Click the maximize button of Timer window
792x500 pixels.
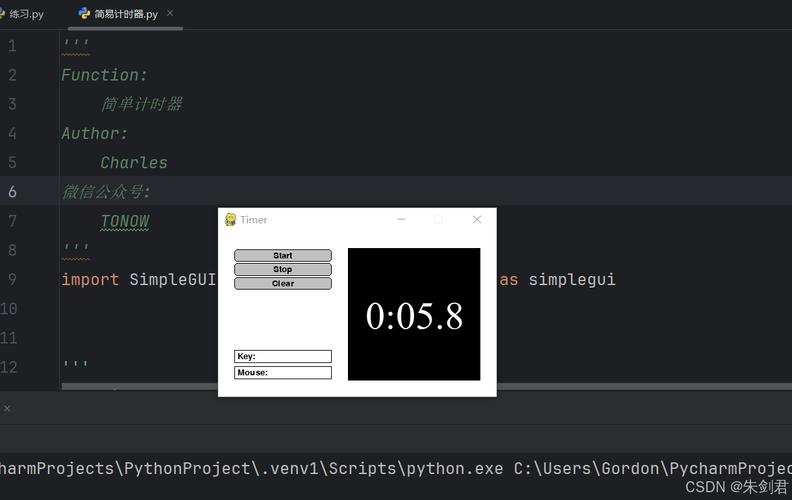[439, 220]
